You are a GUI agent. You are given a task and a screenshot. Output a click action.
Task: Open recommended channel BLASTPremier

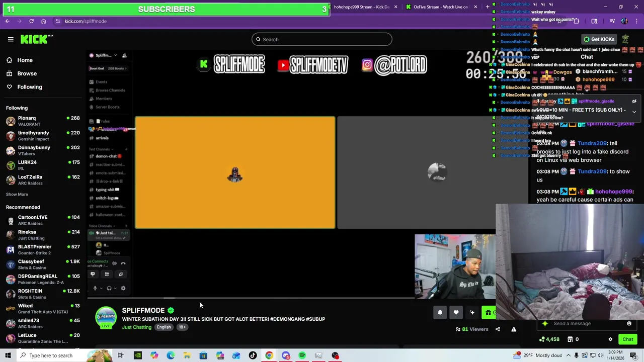coord(43,249)
